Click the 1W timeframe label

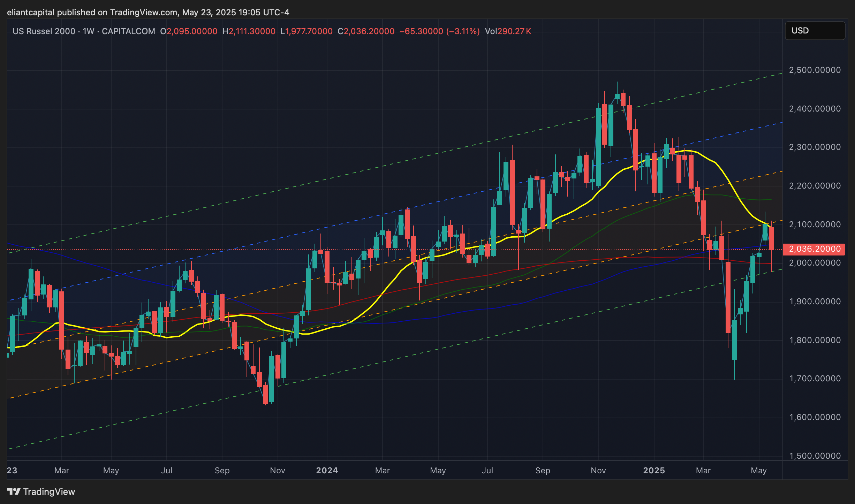(89, 31)
